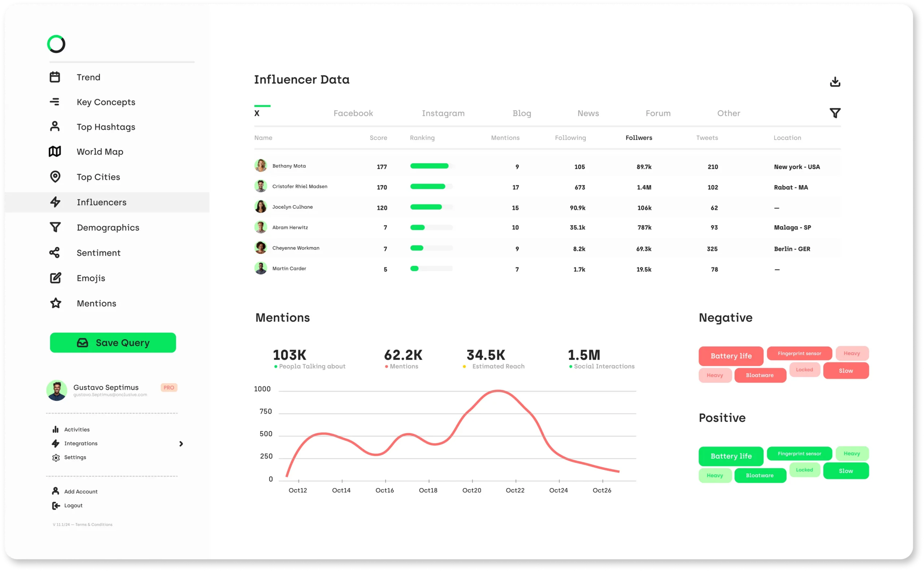Switch to the Instagram tab
The image size is (924, 571).
click(x=443, y=113)
